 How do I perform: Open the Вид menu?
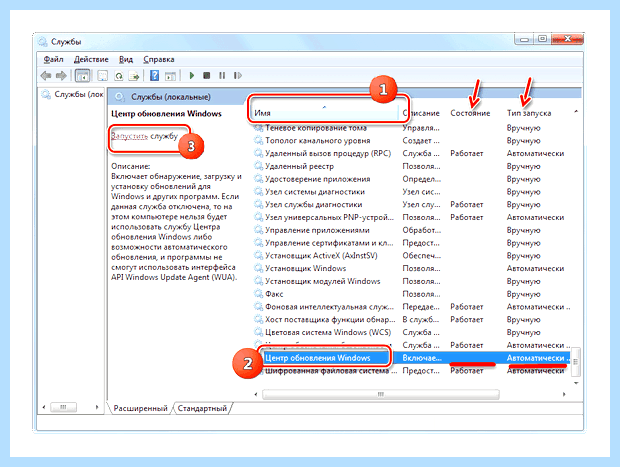(126, 59)
